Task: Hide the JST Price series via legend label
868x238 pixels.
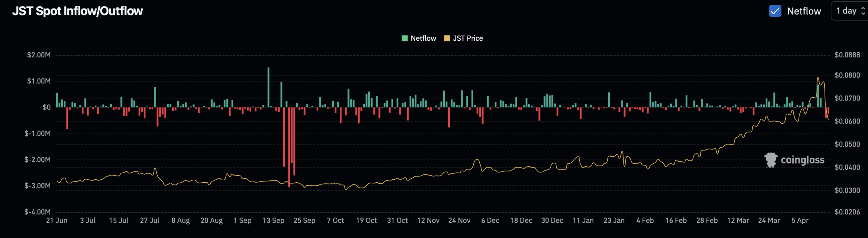Action: coord(468,38)
